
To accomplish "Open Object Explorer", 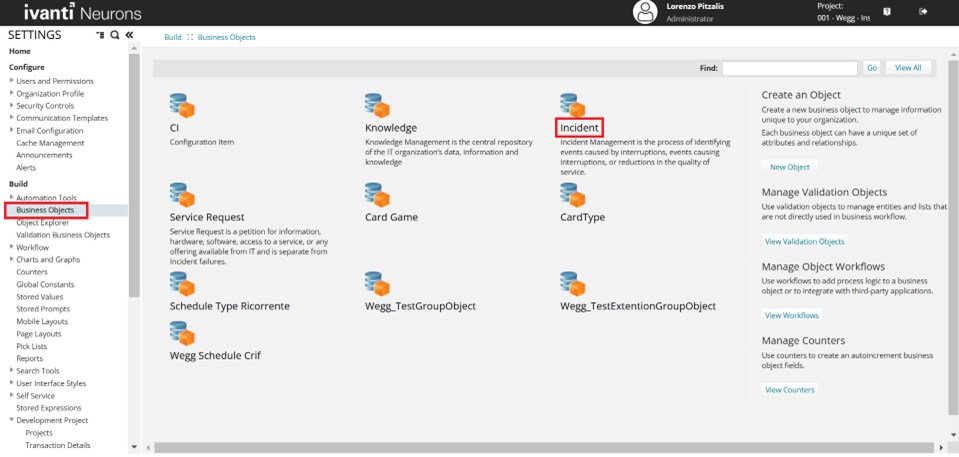I will click(x=43, y=223).
